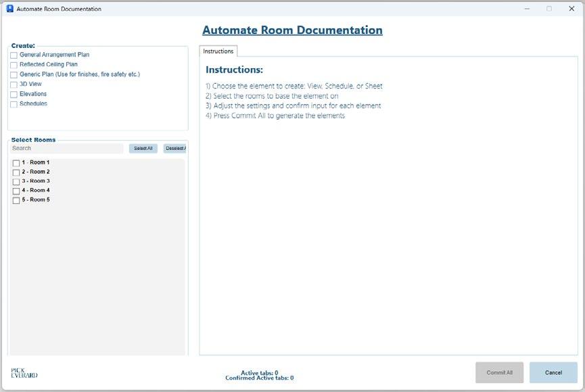The width and height of the screenshot is (585, 392).
Task: Close the Automate Room Documentation window
Action: pyautogui.click(x=571, y=9)
